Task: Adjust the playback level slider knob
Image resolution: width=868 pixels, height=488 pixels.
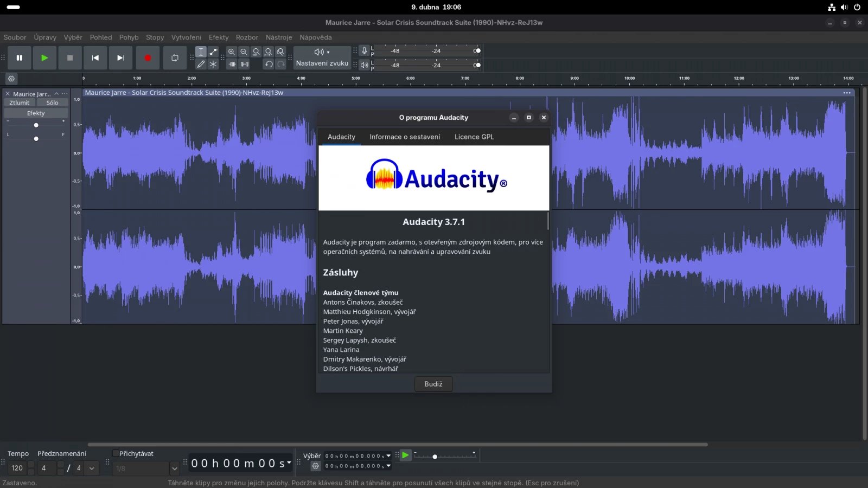Action: point(477,65)
